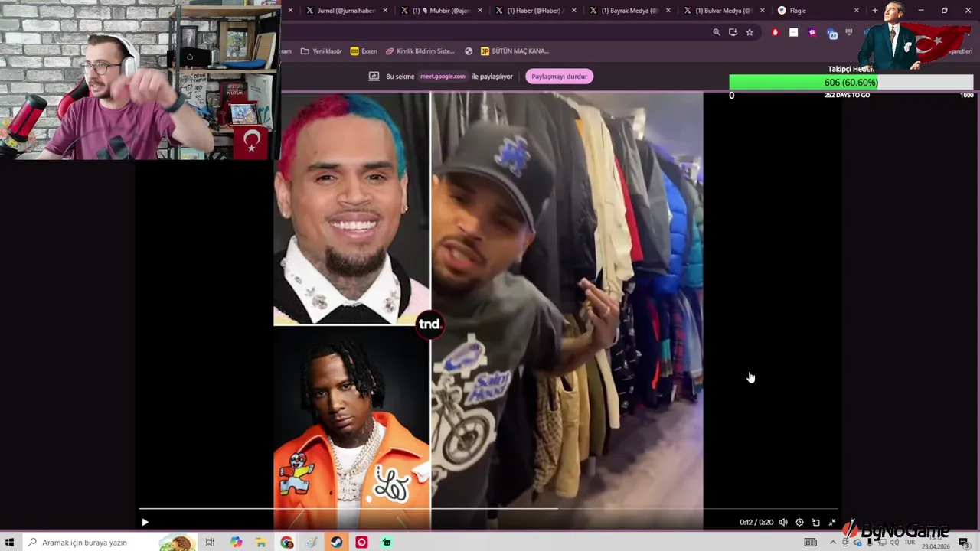Close the Haber tab
The height and width of the screenshot is (551, 980).
pos(574,11)
